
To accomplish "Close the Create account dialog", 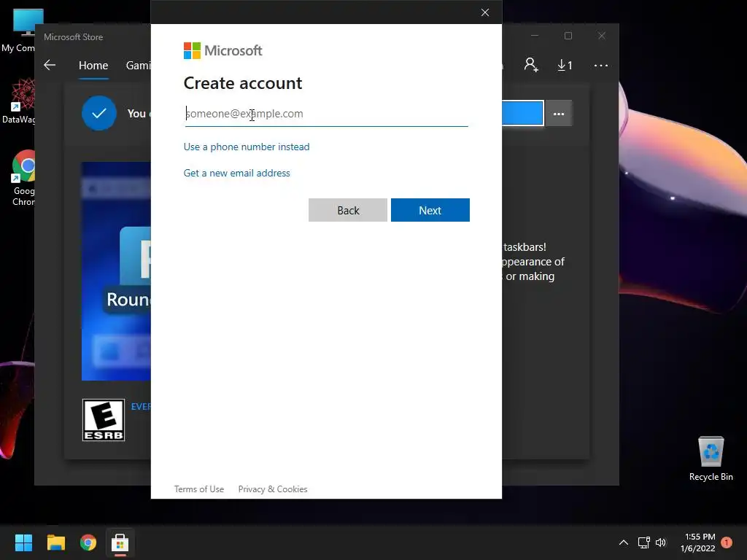I will pos(485,12).
